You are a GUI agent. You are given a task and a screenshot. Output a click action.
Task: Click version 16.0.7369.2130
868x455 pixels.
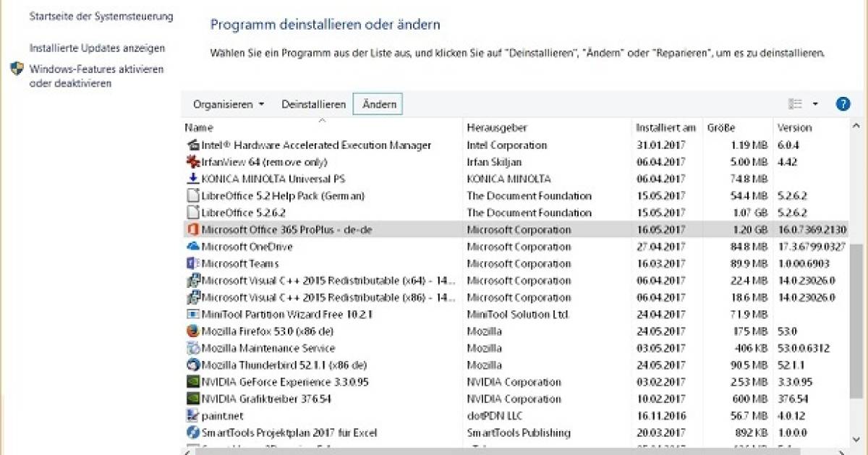pos(812,229)
